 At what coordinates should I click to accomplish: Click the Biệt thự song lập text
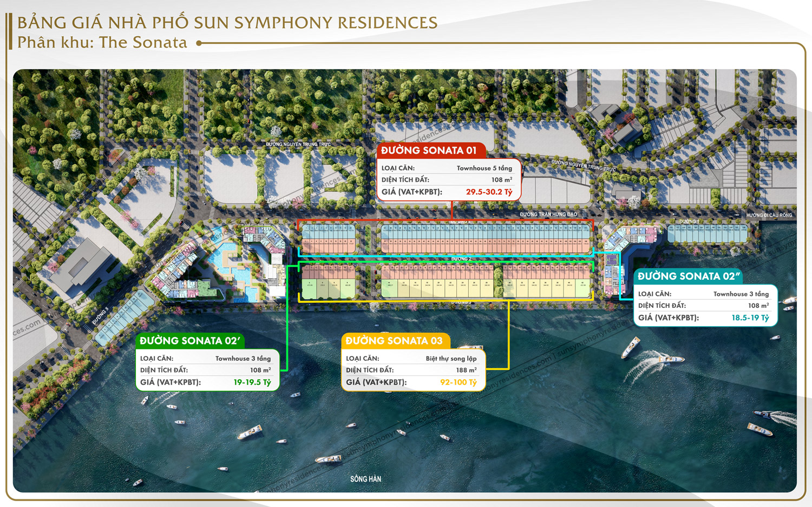pyautogui.click(x=451, y=359)
